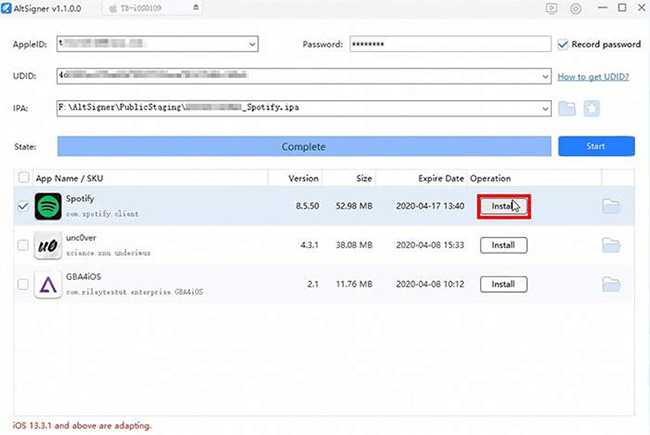Open the Spotify row folder icon
Image resolution: width=650 pixels, height=435 pixels.
tap(611, 206)
